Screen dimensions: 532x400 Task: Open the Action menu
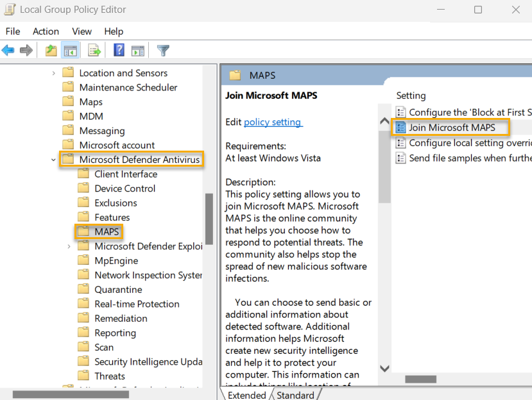pyautogui.click(x=46, y=31)
